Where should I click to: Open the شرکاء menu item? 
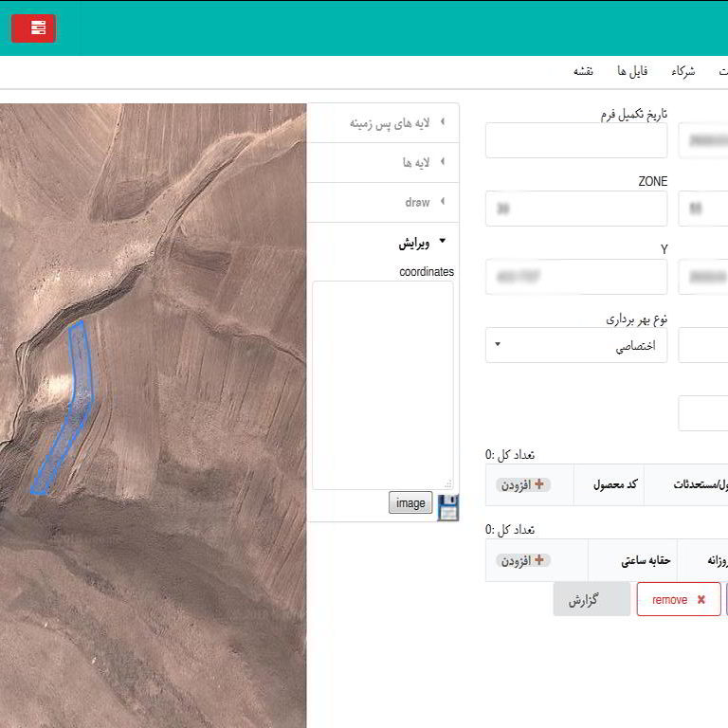(682, 72)
